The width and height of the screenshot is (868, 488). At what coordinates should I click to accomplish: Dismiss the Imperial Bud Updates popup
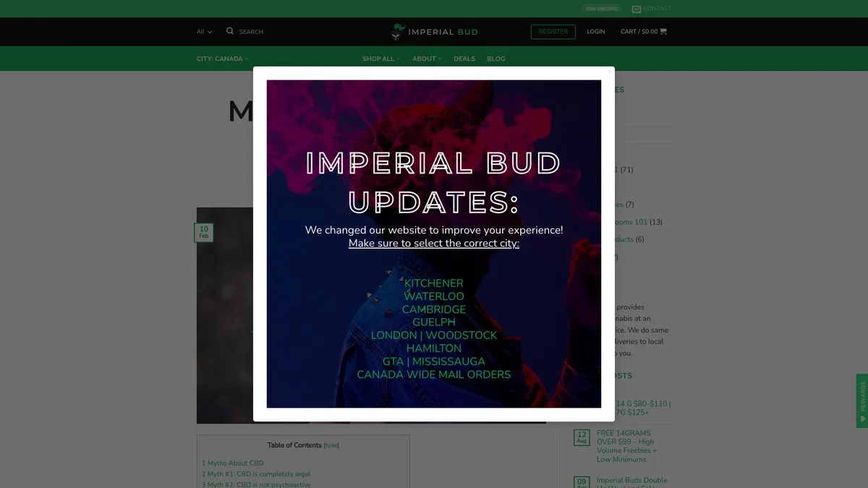610,71
